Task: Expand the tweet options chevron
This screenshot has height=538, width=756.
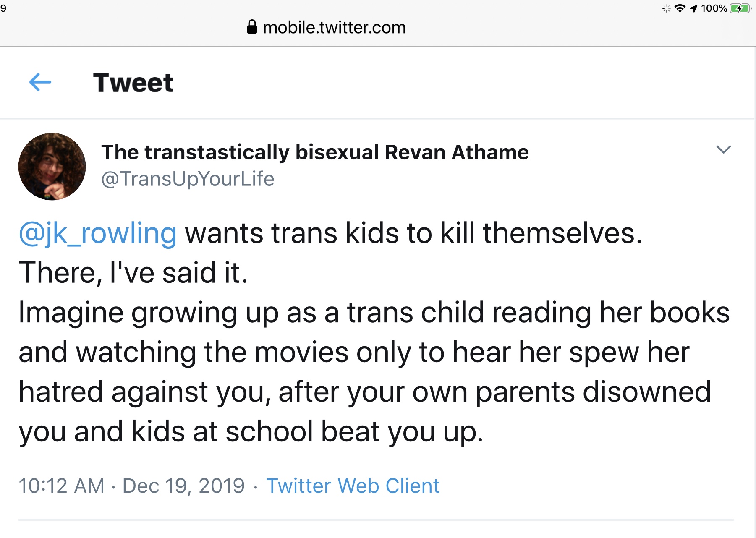Action: [723, 149]
